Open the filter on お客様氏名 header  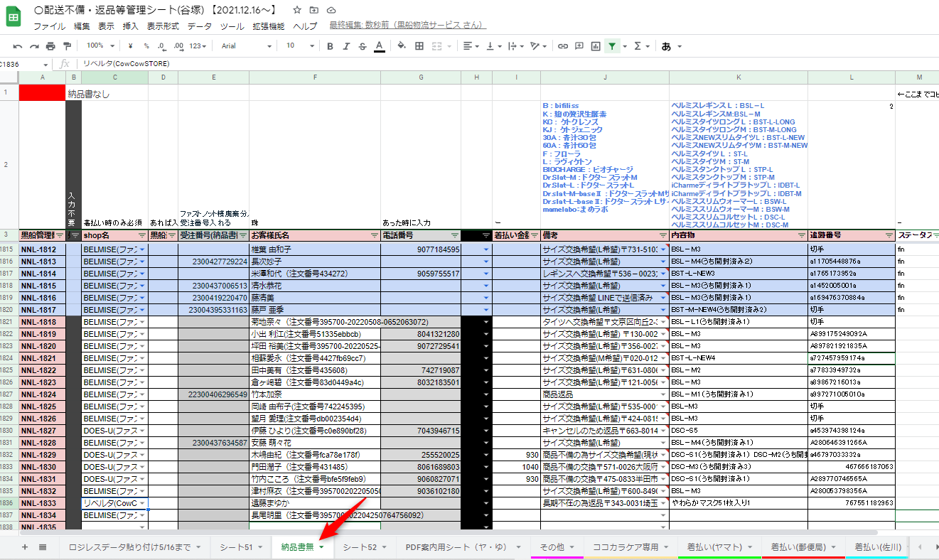[x=375, y=235]
